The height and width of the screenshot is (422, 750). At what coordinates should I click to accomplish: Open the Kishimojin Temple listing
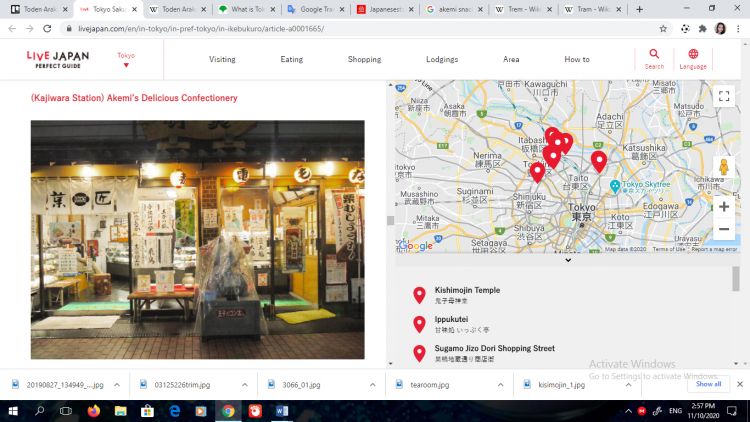pyautogui.click(x=467, y=290)
